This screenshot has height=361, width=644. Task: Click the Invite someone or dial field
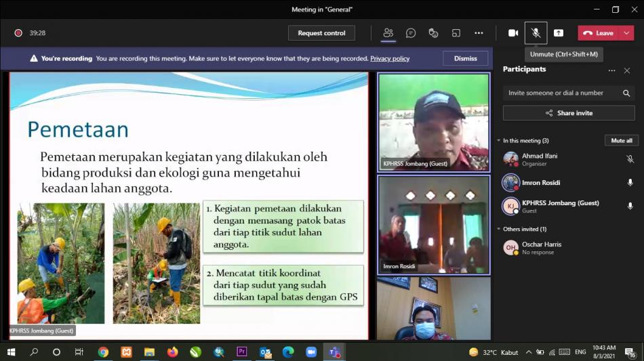[x=569, y=93]
